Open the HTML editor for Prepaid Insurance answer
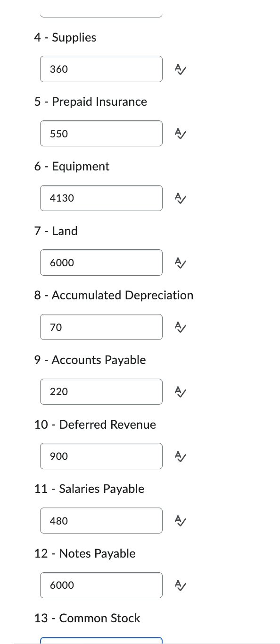 pos(180,134)
